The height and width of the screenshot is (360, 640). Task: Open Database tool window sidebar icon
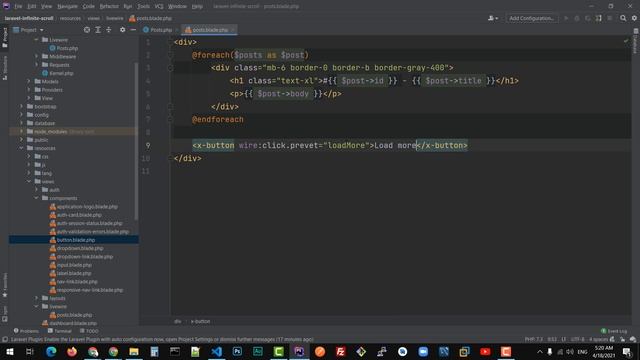(636, 42)
